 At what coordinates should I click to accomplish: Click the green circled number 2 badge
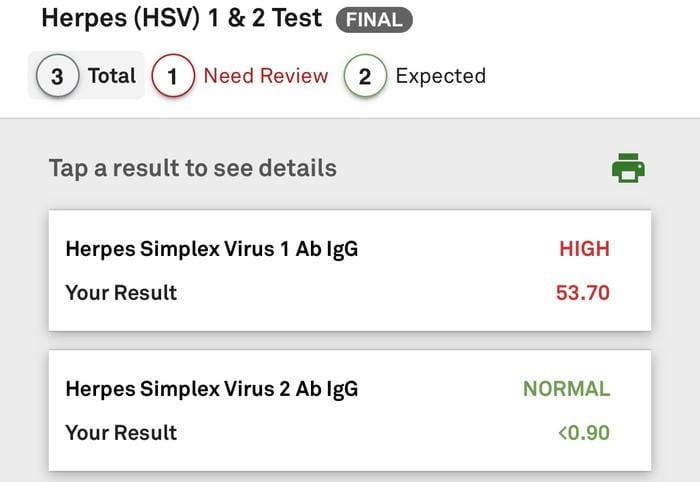(x=365, y=75)
